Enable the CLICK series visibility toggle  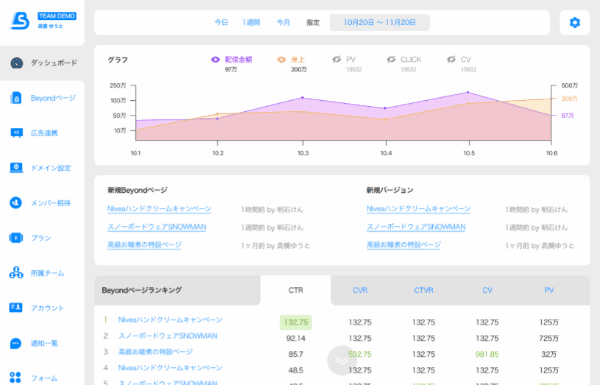point(391,59)
